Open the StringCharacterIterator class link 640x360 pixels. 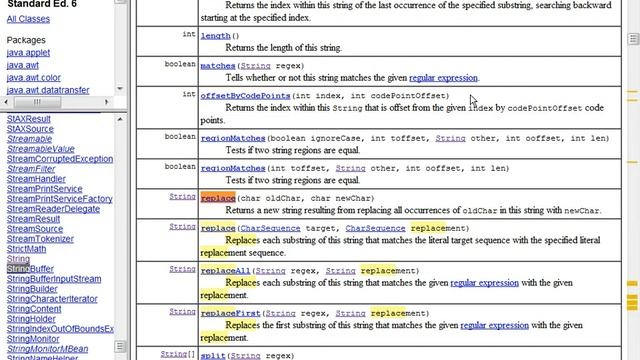coord(52,299)
